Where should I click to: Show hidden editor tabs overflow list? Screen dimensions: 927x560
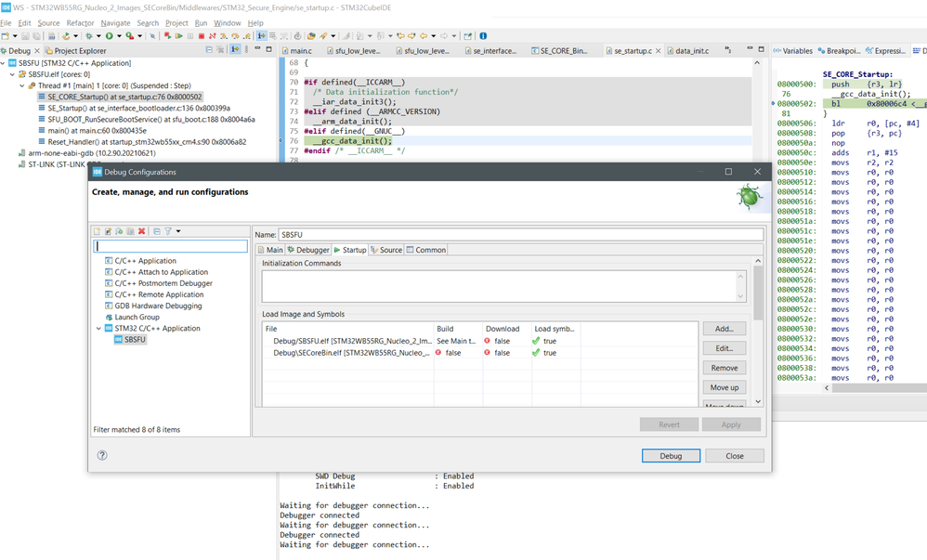coord(728,50)
